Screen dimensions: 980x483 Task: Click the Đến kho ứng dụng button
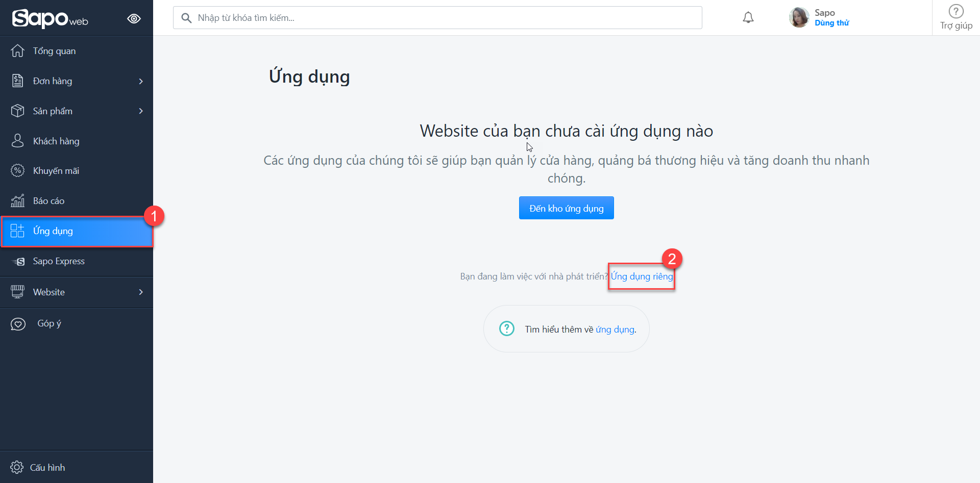pyautogui.click(x=566, y=208)
